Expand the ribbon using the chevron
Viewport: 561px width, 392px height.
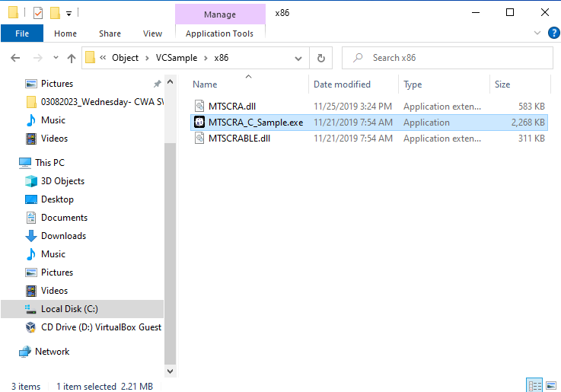(538, 33)
